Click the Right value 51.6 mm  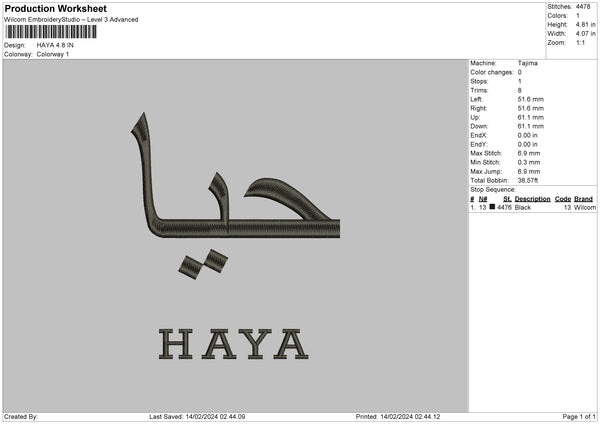(530, 108)
